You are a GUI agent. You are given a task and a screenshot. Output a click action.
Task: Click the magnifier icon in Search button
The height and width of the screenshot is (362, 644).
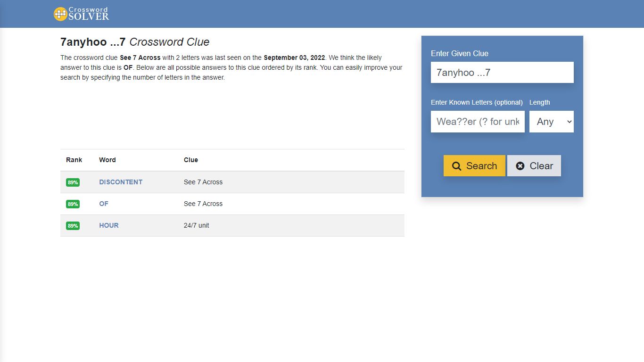pos(456,166)
